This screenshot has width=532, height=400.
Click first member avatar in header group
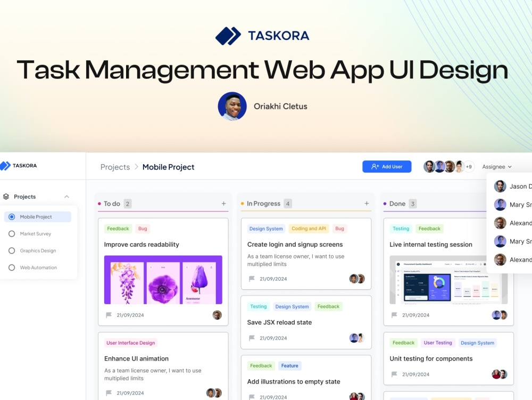coord(429,167)
